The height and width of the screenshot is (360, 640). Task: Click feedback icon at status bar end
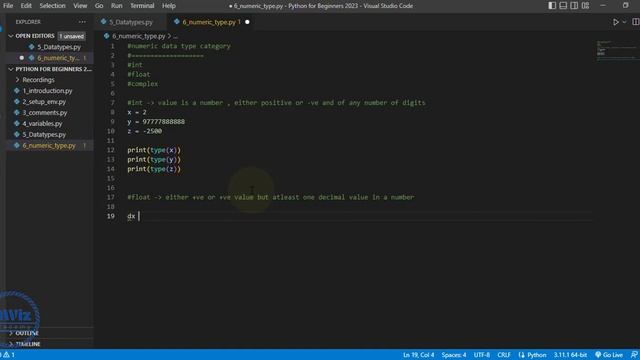(634, 355)
